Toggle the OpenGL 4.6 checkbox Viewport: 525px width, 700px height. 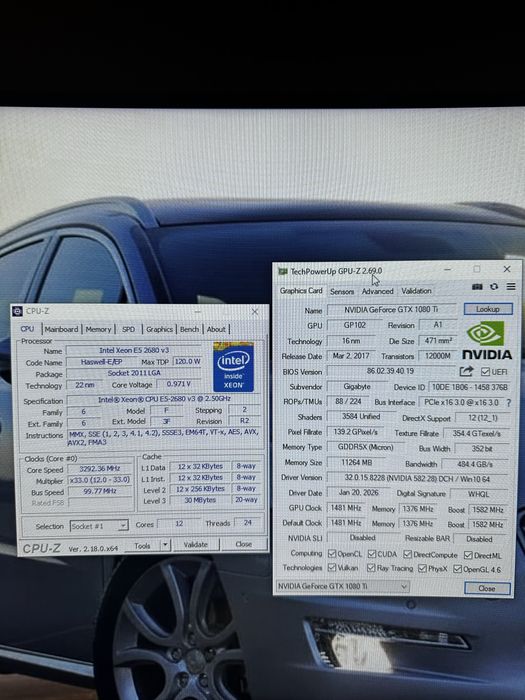pos(457,569)
